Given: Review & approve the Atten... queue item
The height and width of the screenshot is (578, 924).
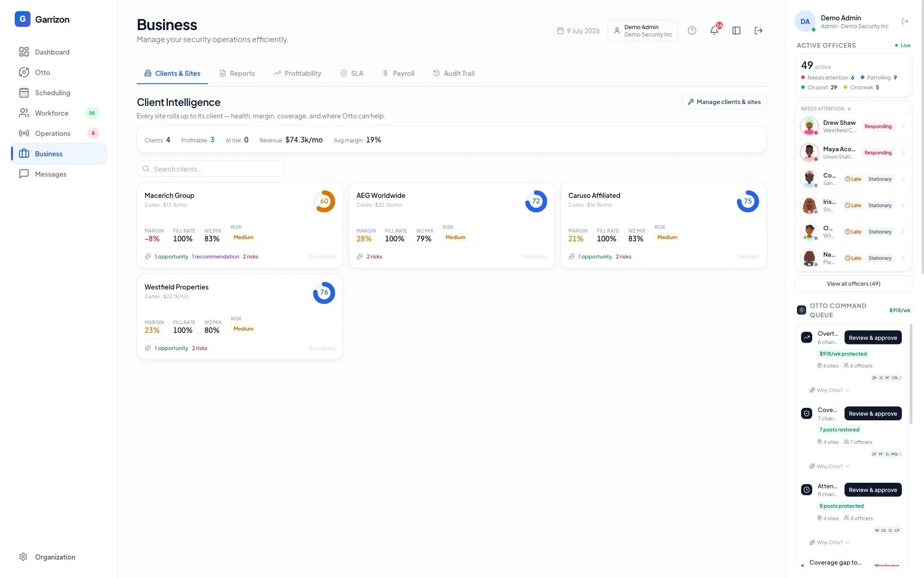Looking at the screenshot, I should click(873, 490).
